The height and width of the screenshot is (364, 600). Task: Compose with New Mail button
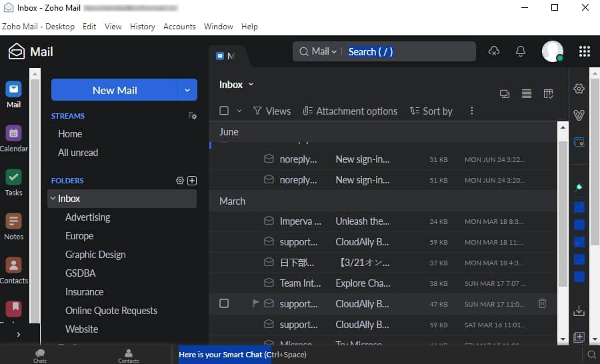click(115, 90)
